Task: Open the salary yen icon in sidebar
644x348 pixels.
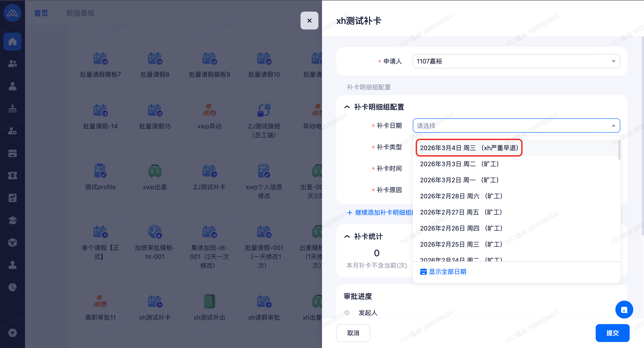Action: click(12, 176)
